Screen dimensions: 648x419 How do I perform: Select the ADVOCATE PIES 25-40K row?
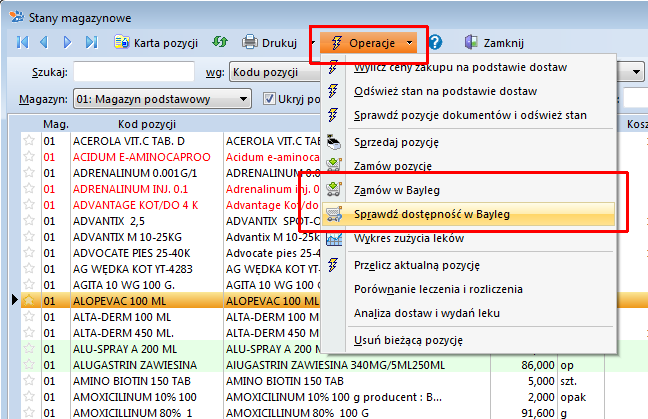131,253
